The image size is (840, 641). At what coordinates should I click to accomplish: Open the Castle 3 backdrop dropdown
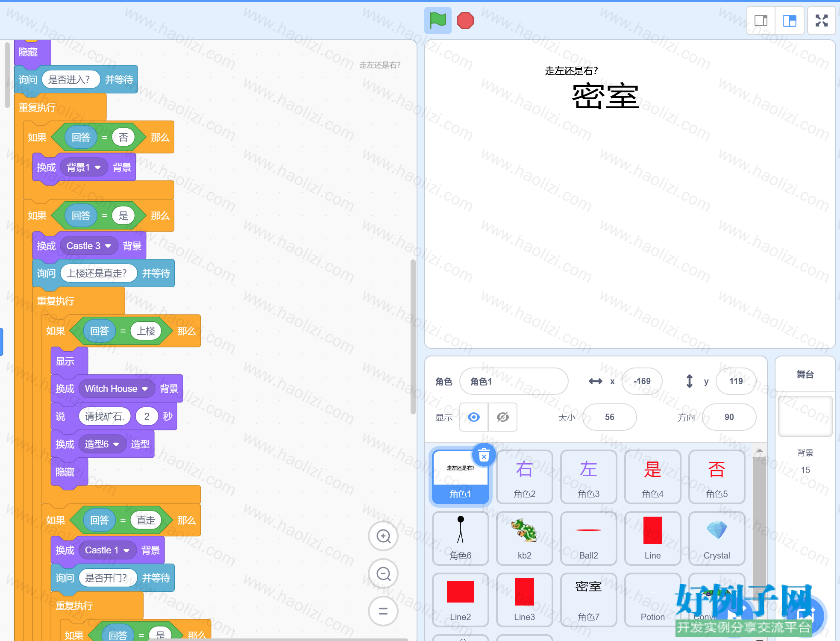tap(89, 246)
